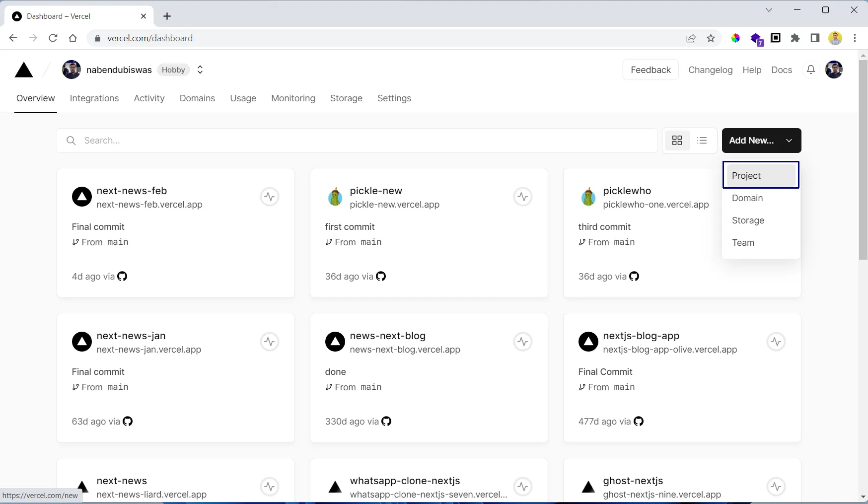The height and width of the screenshot is (504, 868).
Task: Select Team from Add New menu
Action: [761, 243]
